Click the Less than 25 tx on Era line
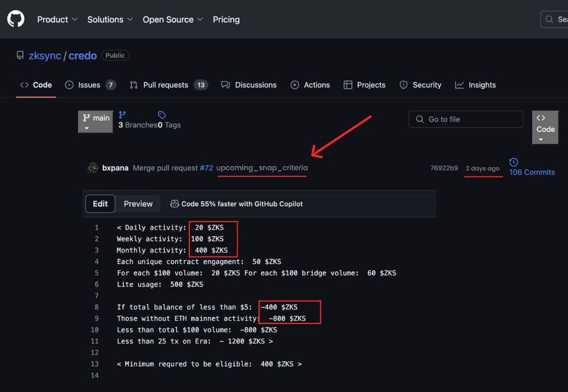Image resolution: width=568 pixels, height=392 pixels. [195, 341]
